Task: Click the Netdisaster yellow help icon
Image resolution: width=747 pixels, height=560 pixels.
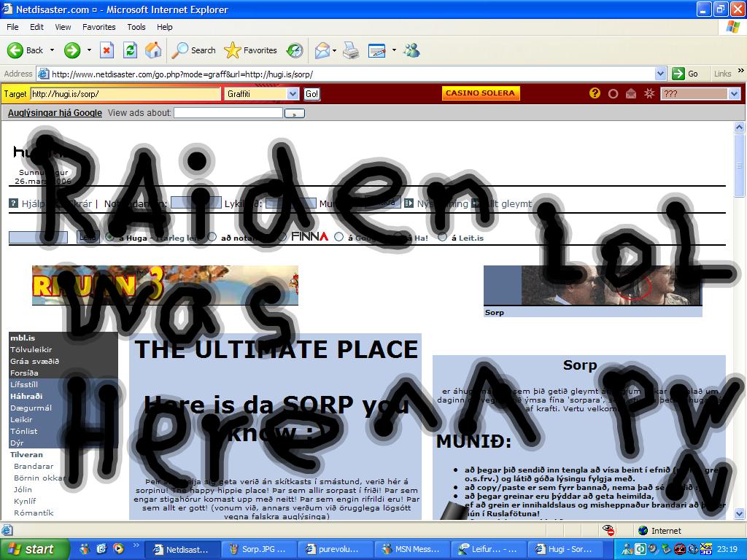Action: click(x=595, y=93)
